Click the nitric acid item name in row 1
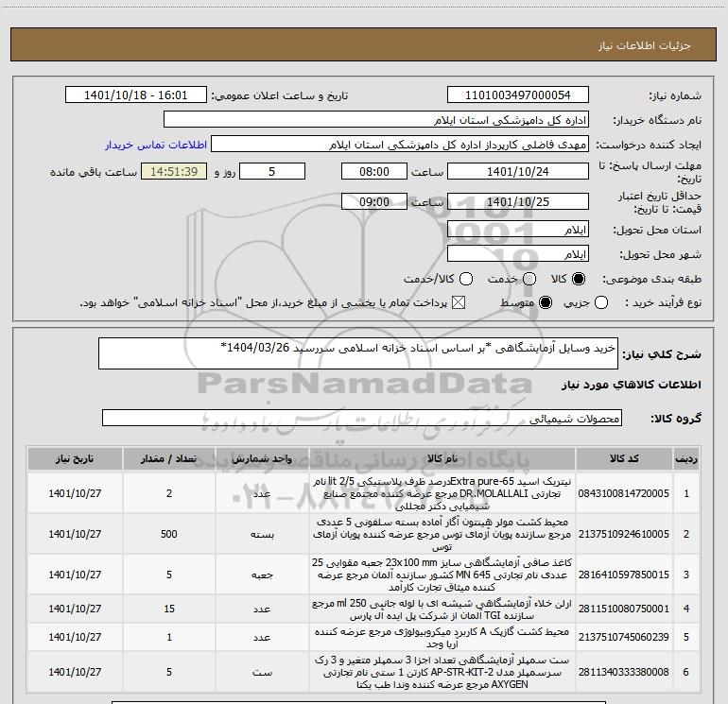Image resolution: width=728 pixels, height=704 pixels. click(442, 493)
